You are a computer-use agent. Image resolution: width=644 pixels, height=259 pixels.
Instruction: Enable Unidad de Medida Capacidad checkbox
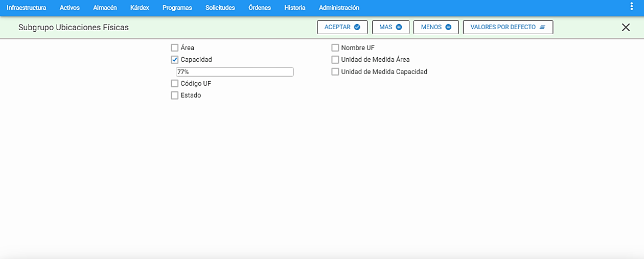tap(335, 72)
